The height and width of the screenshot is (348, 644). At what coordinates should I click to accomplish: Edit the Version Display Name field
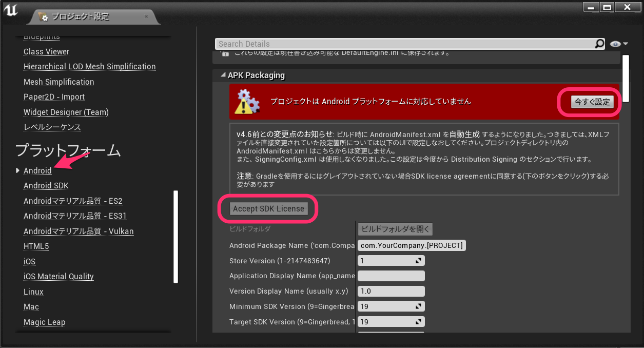click(x=391, y=291)
